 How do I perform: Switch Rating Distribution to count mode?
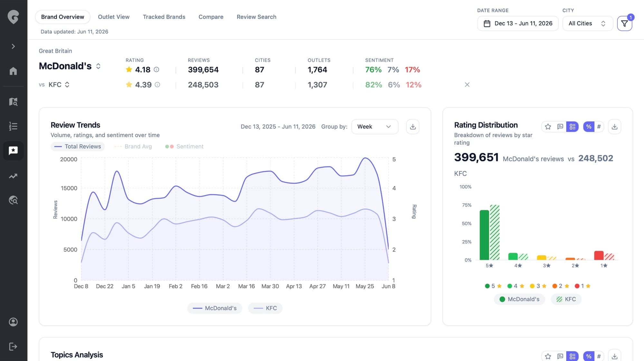(599, 127)
